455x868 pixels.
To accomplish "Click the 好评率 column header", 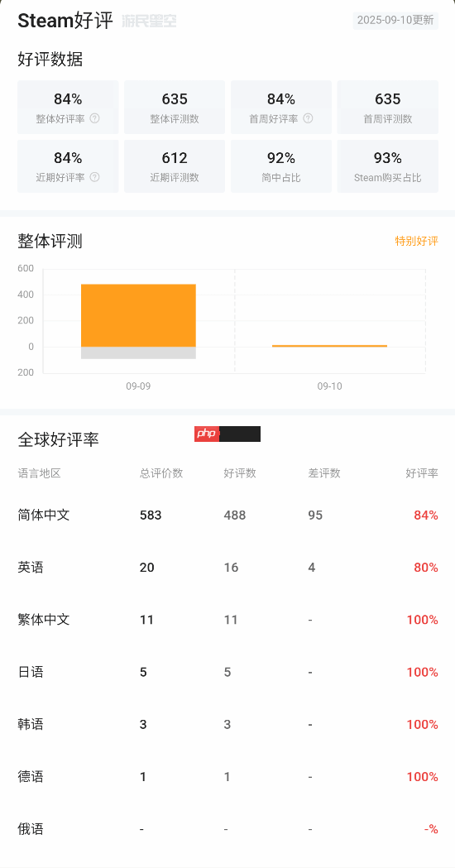I will pos(422,473).
